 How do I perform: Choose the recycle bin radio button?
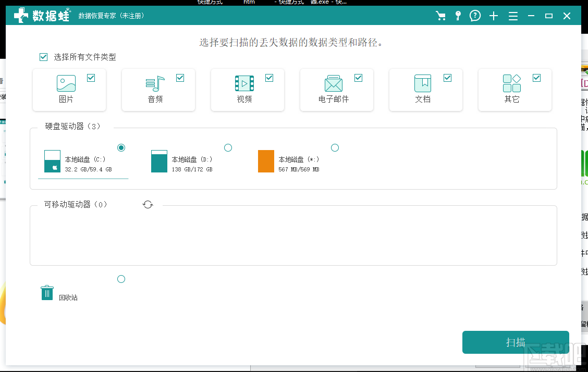pos(121,279)
